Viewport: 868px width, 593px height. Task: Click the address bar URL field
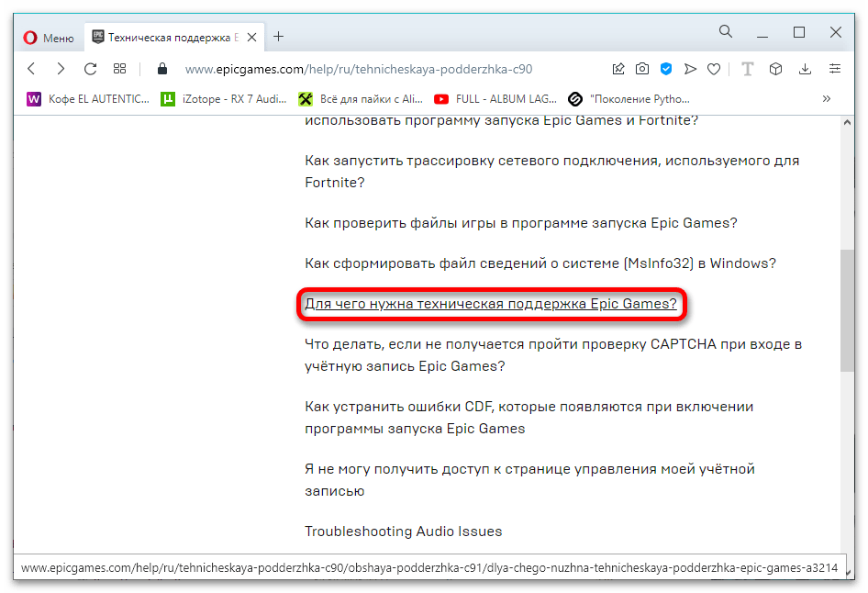359,69
